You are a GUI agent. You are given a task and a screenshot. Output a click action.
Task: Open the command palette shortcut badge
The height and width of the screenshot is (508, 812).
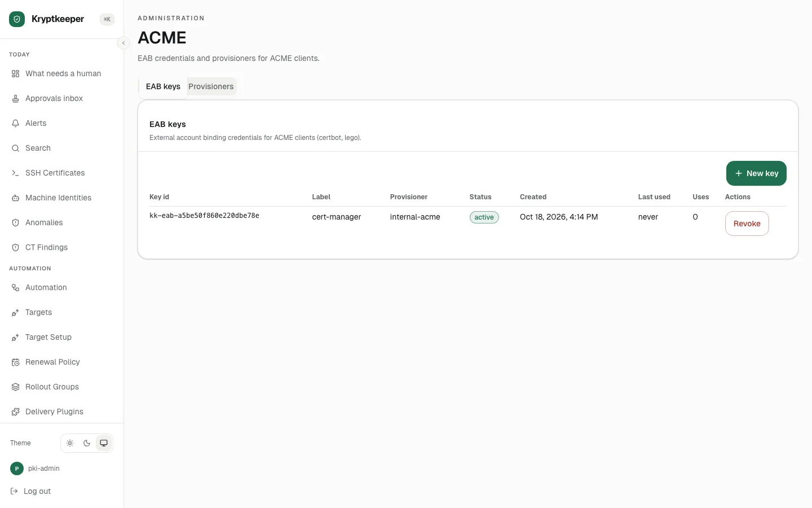(x=107, y=19)
